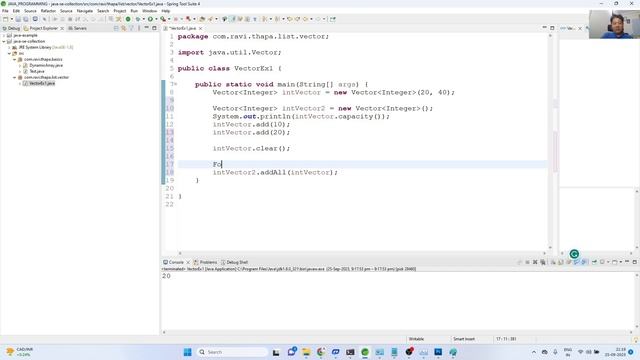
Task: Open the Task View taskbar icon
Action: point(276,352)
